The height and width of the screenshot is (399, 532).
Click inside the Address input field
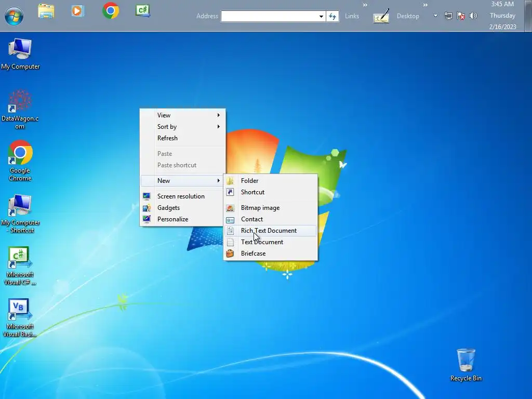270,16
